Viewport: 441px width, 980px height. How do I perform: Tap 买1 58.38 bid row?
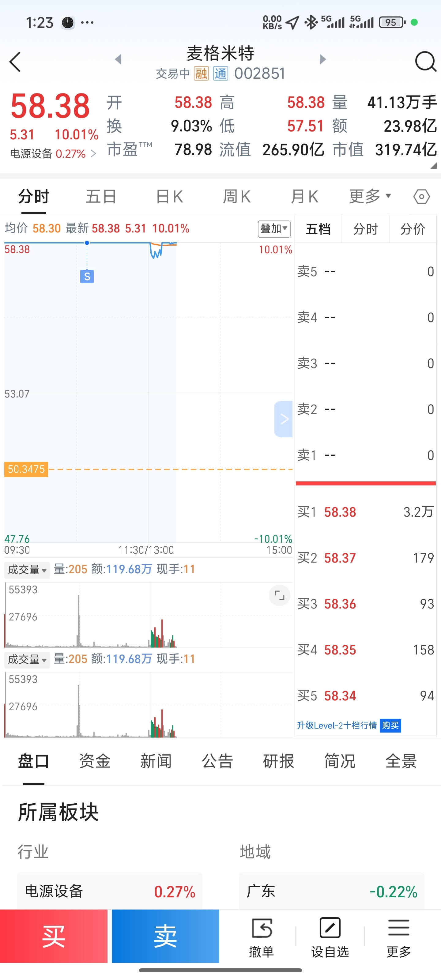pos(365,512)
